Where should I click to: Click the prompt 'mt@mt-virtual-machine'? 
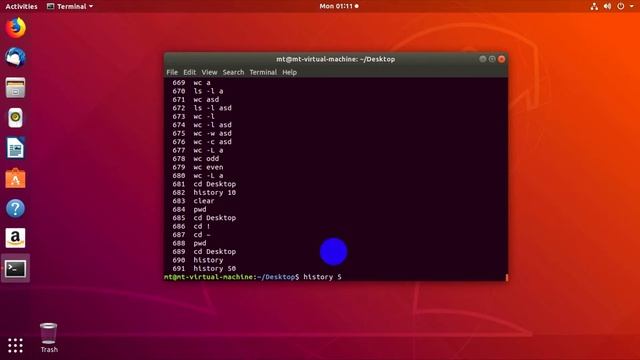(209, 277)
